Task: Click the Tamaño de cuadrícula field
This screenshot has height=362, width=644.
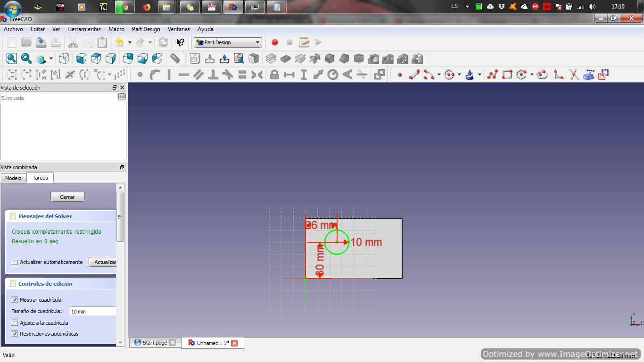Action: click(x=92, y=312)
